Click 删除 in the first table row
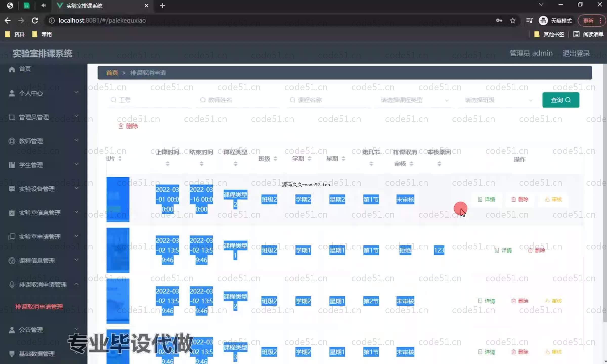The height and width of the screenshot is (364, 607). (520, 199)
